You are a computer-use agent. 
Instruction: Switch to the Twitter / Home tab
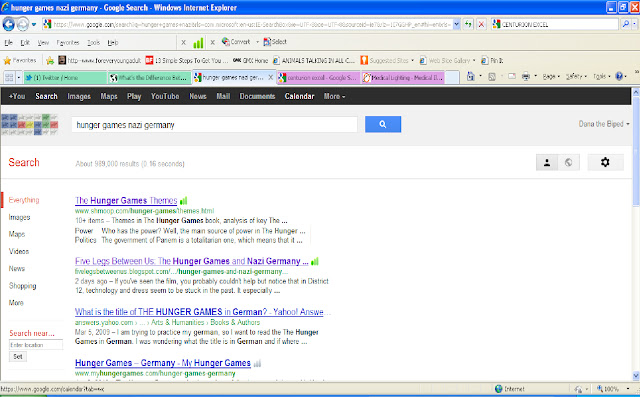[x=65, y=77]
